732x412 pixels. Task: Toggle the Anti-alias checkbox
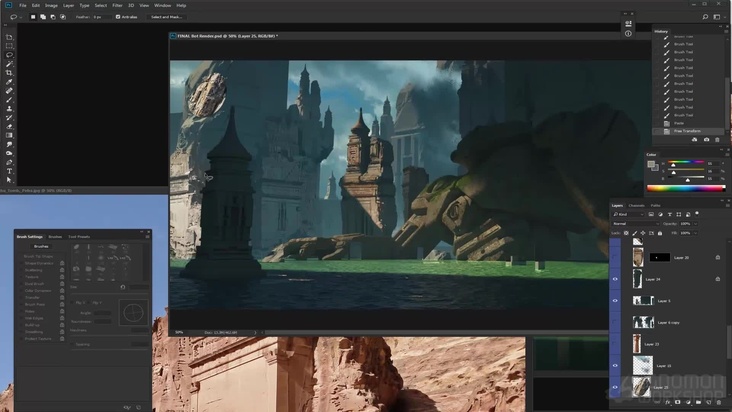(118, 17)
